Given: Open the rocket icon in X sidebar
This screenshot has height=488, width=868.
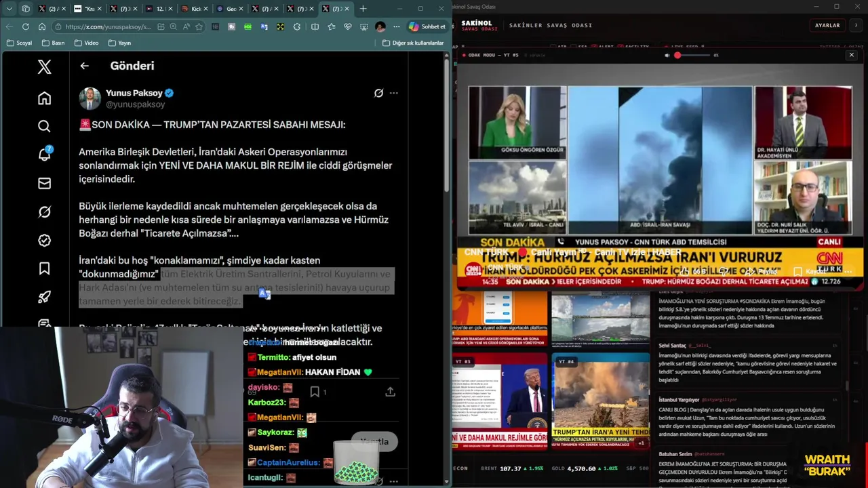Looking at the screenshot, I should [44, 297].
